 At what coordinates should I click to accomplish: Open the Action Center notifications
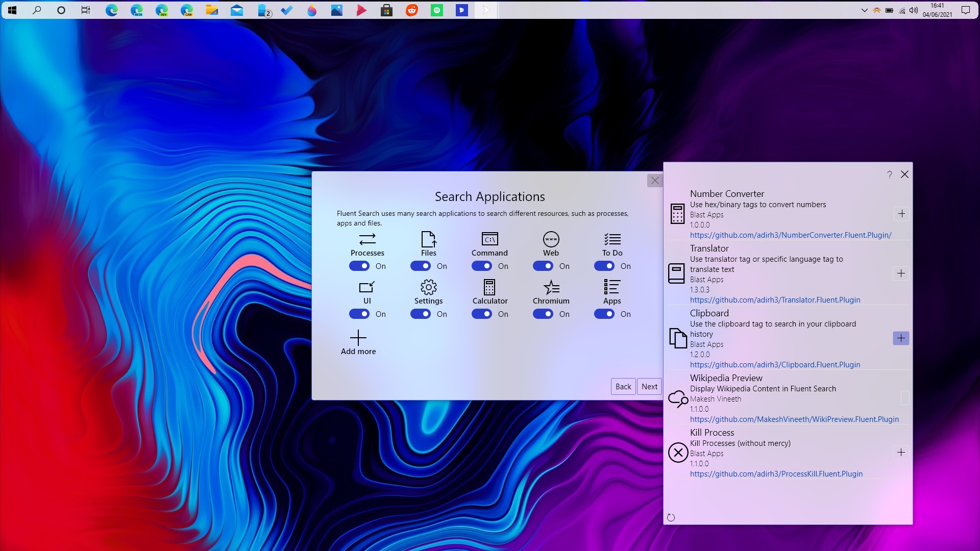pyautogui.click(x=966, y=10)
